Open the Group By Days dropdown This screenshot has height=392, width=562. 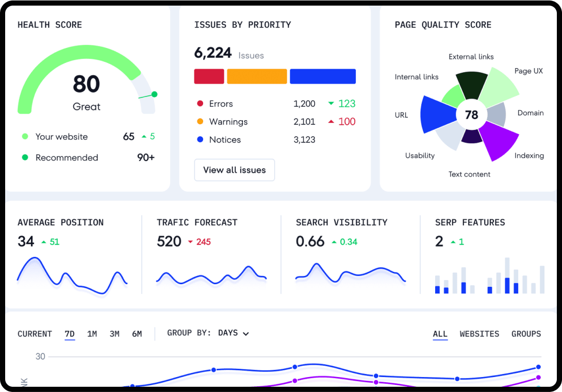coord(232,333)
